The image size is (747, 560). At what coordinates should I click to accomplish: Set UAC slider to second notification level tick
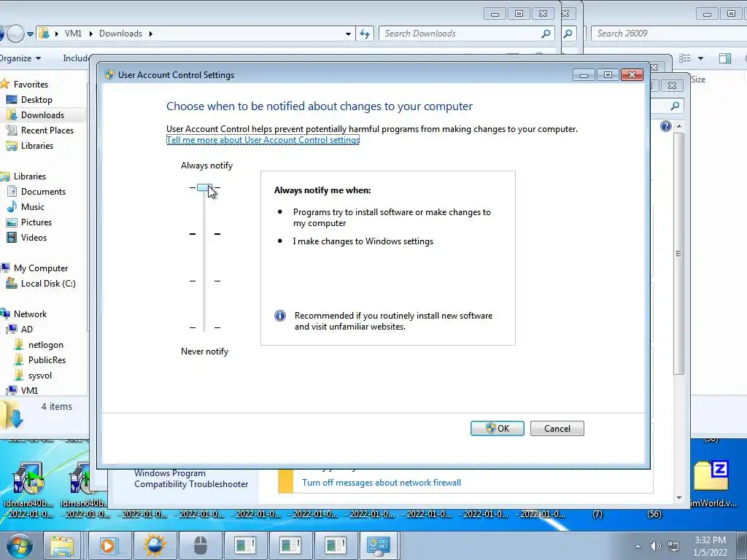pyautogui.click(x=204, y=234)
